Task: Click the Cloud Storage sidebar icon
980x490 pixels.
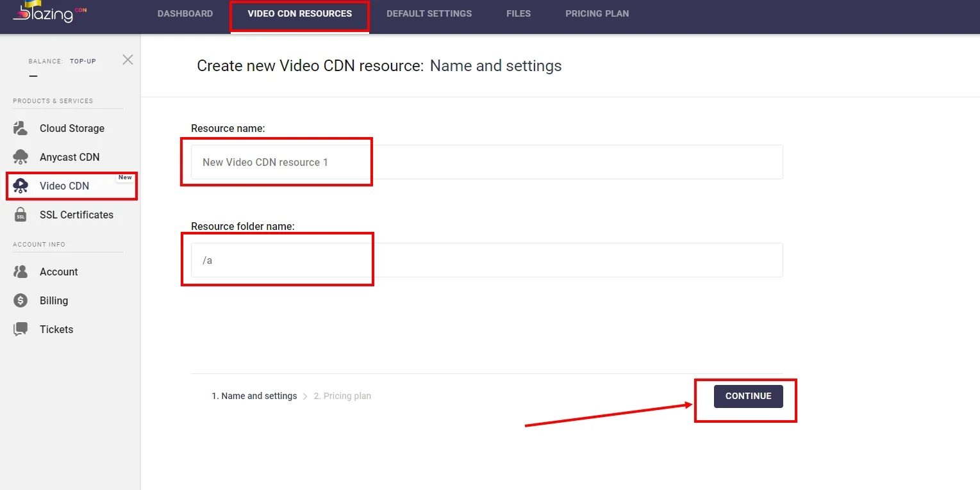Action: [21, 128]
